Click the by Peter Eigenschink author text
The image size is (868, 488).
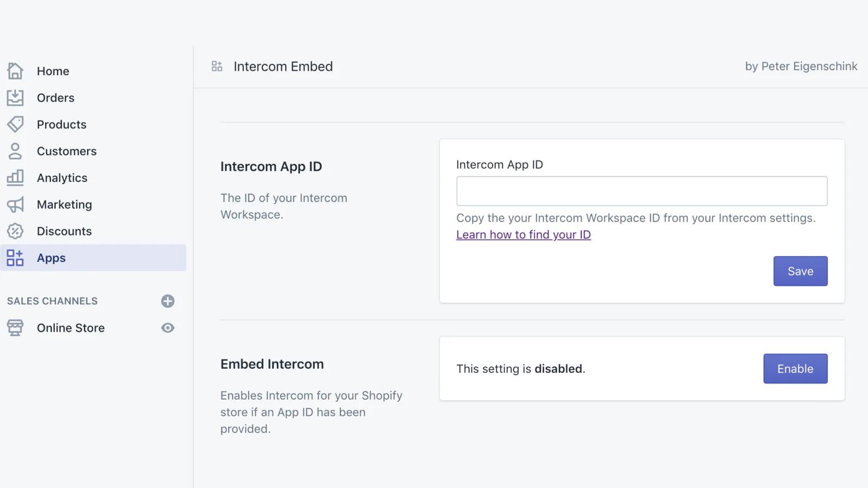(x=801, y=66)
